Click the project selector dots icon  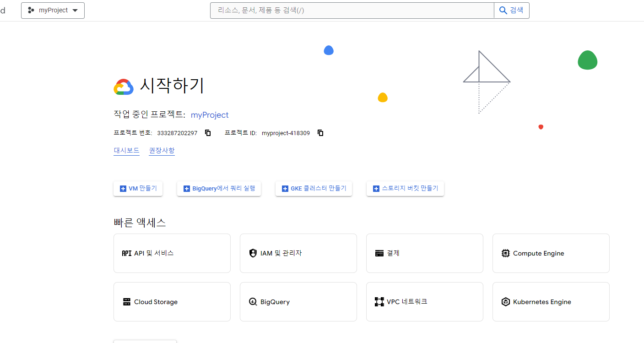pos(31,10)
